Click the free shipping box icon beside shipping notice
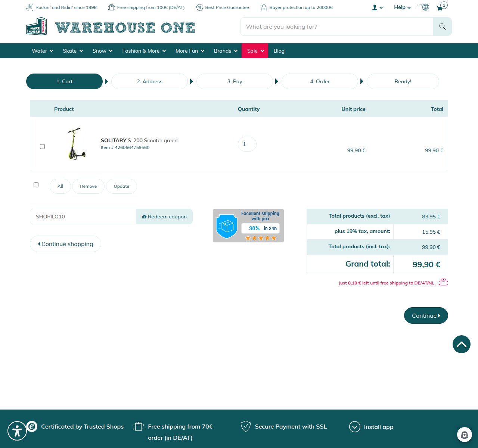The image size is (478, 448). click(443, 283)
